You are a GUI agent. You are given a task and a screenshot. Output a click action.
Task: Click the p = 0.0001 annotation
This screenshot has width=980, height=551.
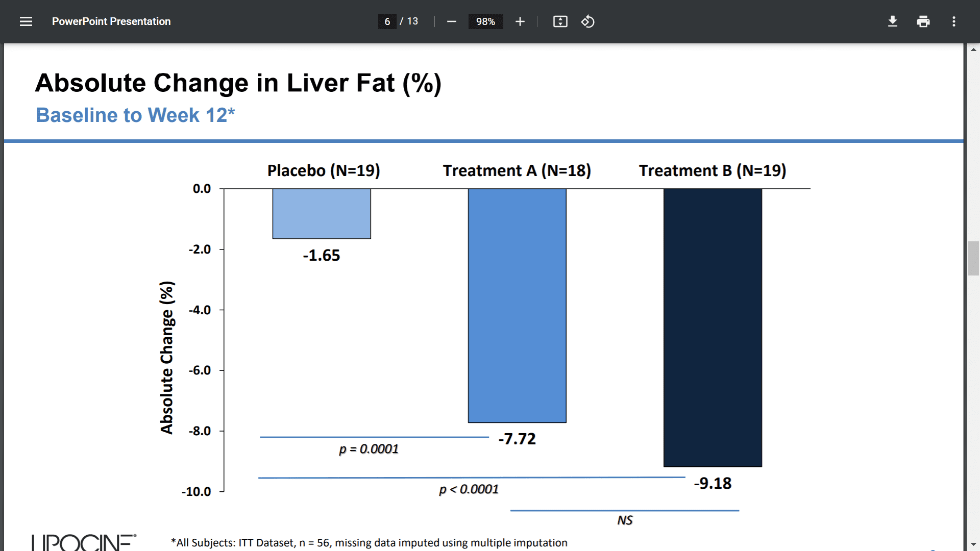click(369, 449)
